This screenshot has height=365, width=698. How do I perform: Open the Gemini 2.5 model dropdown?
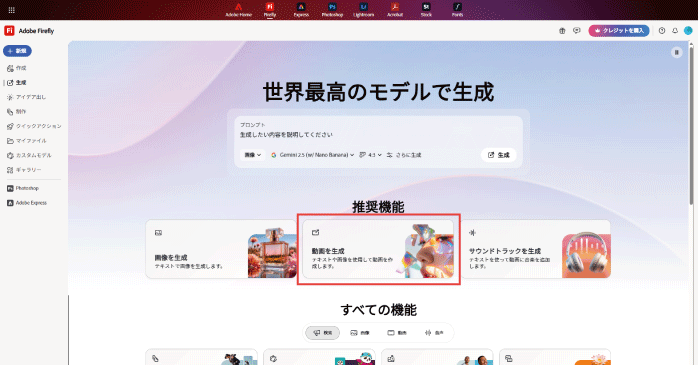(312, 155)
